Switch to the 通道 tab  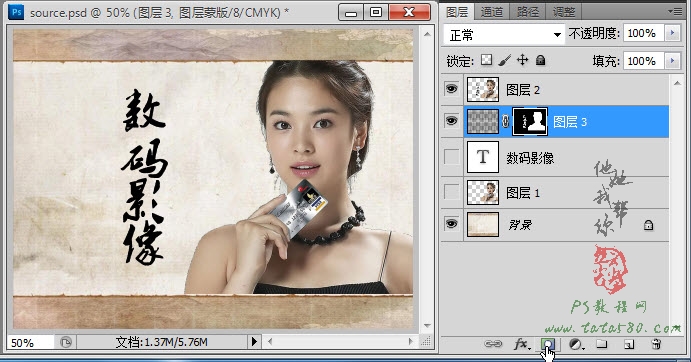pos(492,11)
